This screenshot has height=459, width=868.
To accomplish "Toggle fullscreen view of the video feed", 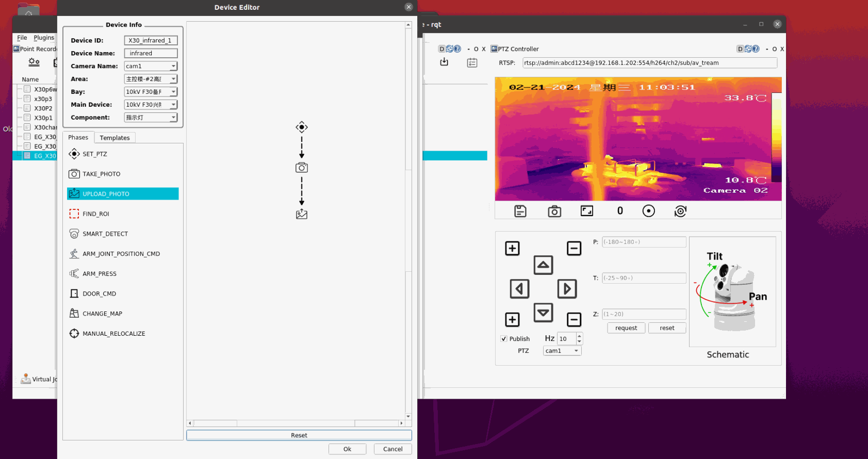I will coord(586,211).
